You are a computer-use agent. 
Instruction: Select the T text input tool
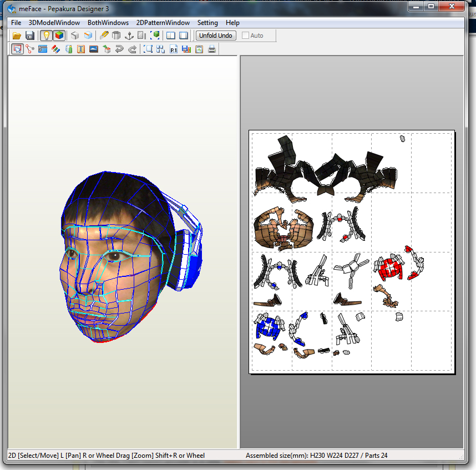[x=81, y=49]
